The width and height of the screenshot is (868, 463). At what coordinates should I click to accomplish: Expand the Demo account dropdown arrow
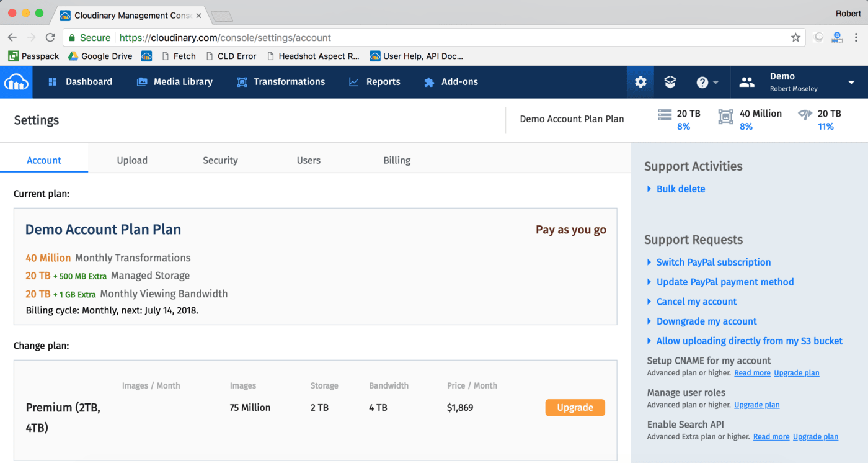click(851, 83)
